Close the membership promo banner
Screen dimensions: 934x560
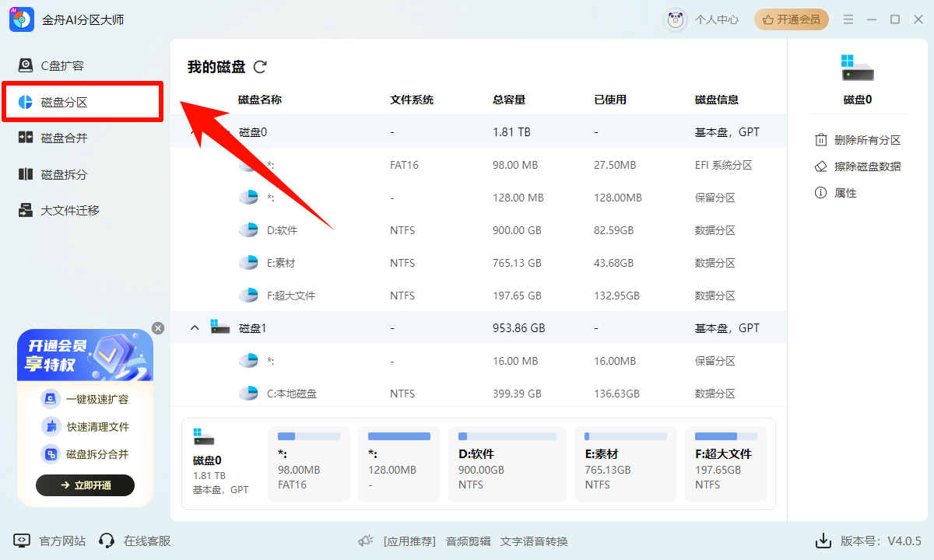click(158, 328)
